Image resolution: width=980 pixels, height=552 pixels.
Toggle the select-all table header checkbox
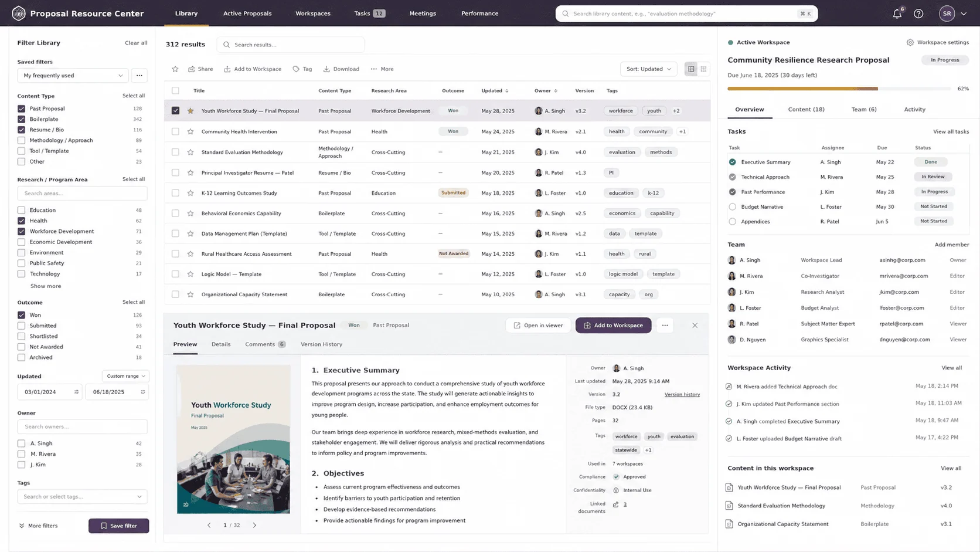click(175, 91)
